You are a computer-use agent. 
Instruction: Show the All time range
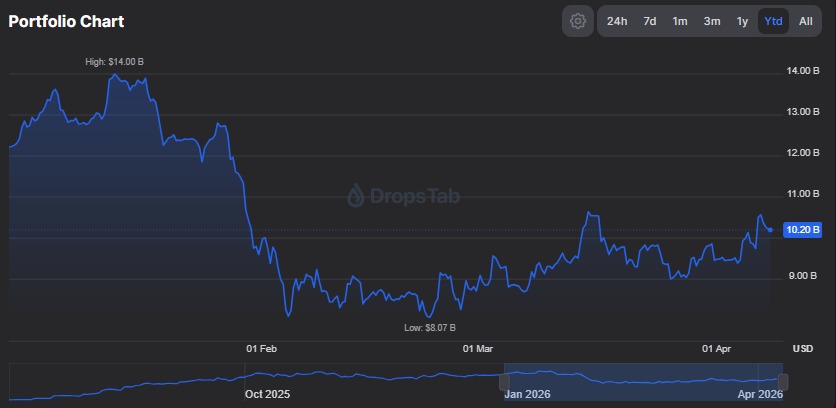pyautogui.click(x=805, y=21)
